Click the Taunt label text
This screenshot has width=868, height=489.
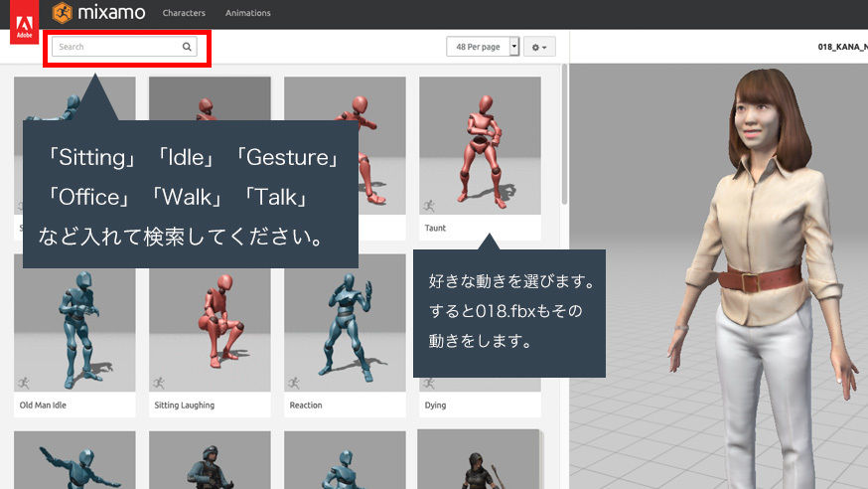(435, 228)
